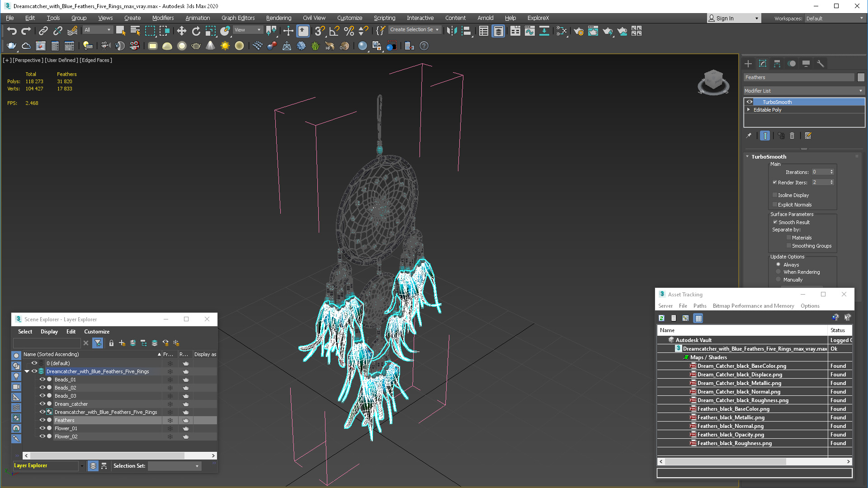This screenshot has height=488, width=868.
Task: Click the Scene Explorer search field
Action: [x=47, y=343]
